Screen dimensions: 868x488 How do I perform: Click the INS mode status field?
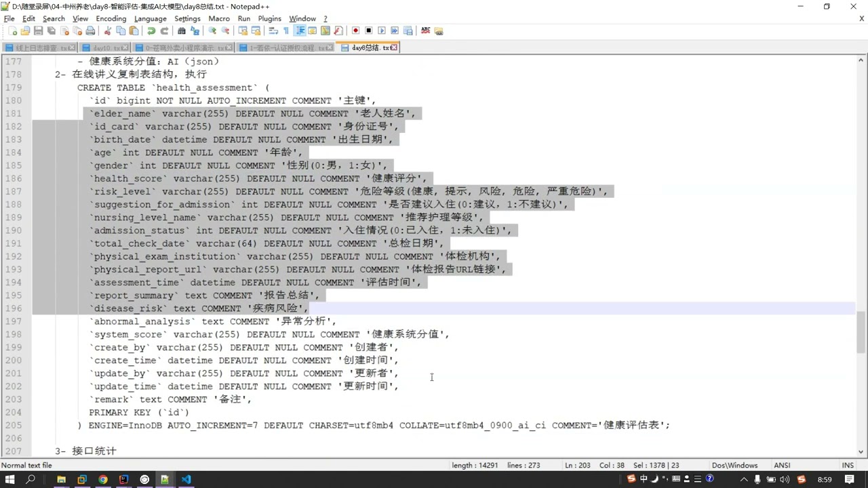[x=848, y=466]
